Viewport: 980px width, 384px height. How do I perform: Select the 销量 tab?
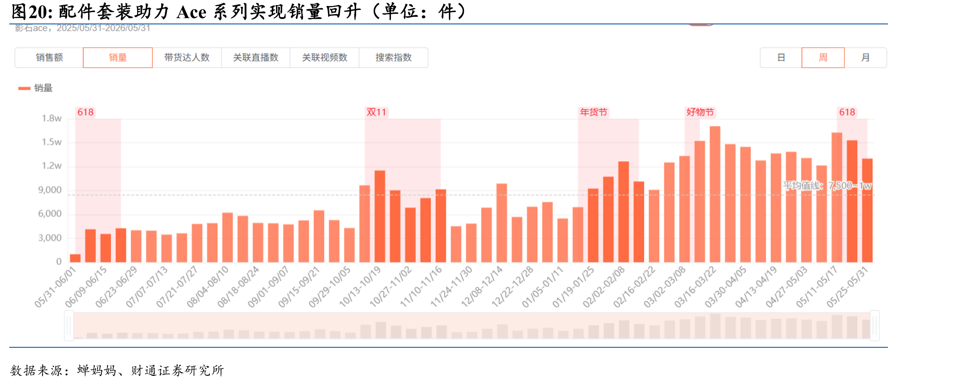pos(118,58)
